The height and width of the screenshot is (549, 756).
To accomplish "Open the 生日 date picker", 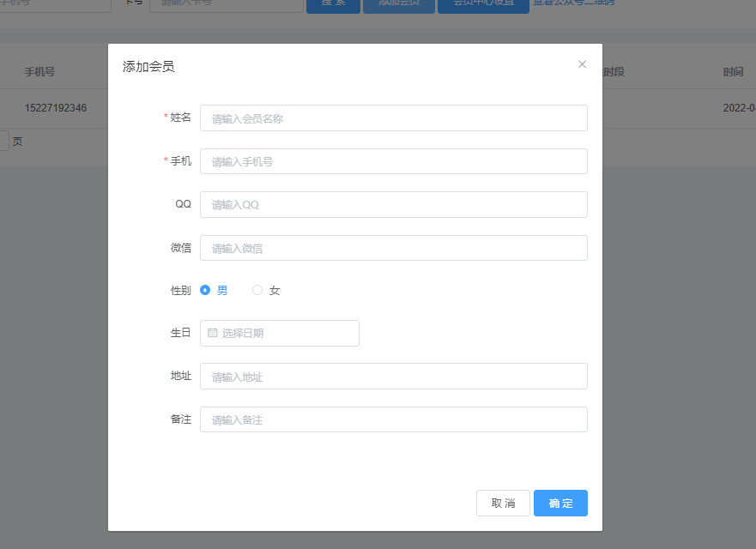I will 279,333.
